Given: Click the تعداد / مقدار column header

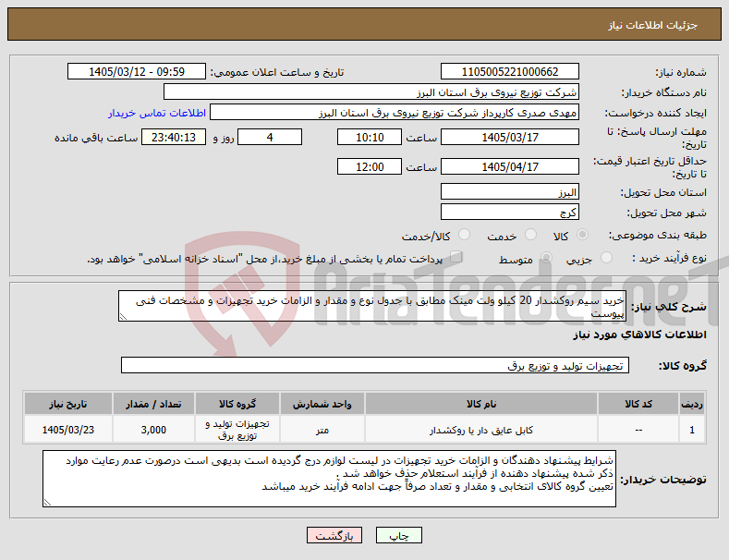Looking at the screenshot, I should [153, 404].
